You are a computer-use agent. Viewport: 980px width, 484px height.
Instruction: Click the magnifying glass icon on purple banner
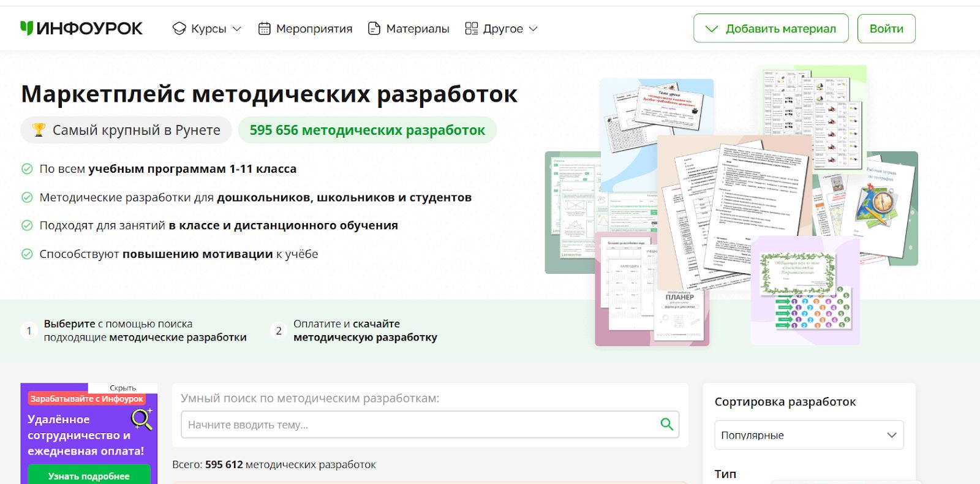pyautogui.click(x=141, y=419)
